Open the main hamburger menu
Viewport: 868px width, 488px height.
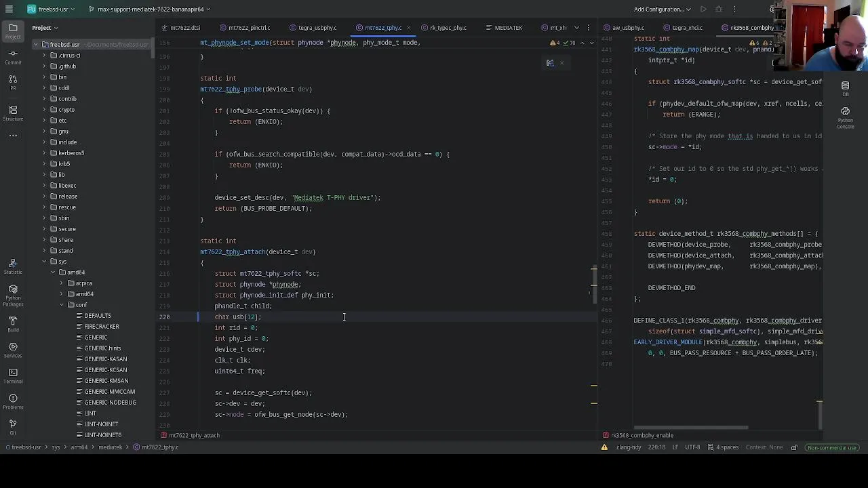[x=9, y=9]
